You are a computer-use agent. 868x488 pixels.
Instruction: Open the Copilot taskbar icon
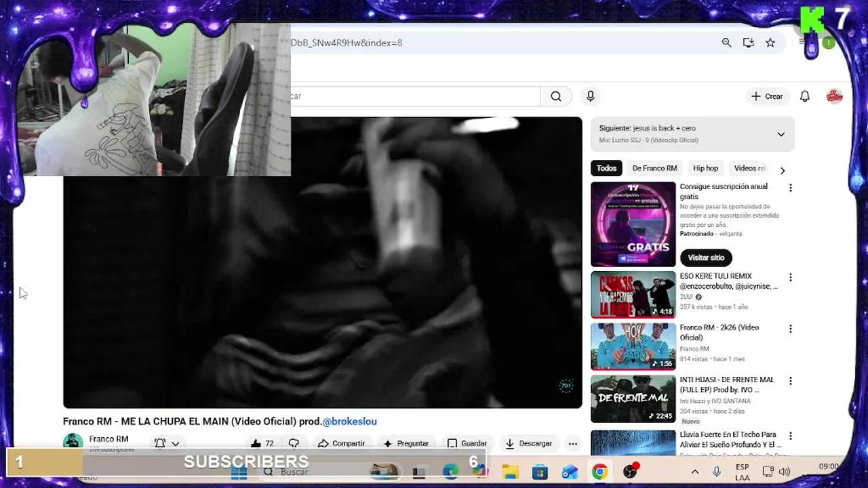point(480,470)
